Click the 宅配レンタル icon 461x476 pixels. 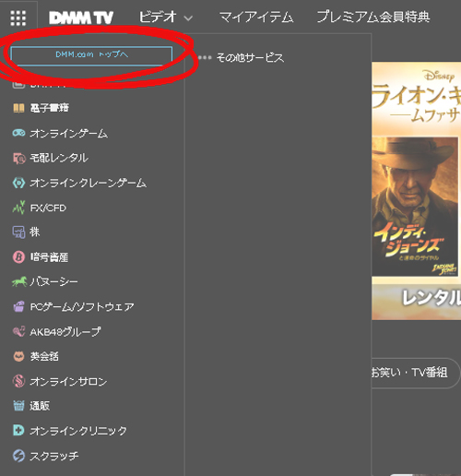(19, 158)
